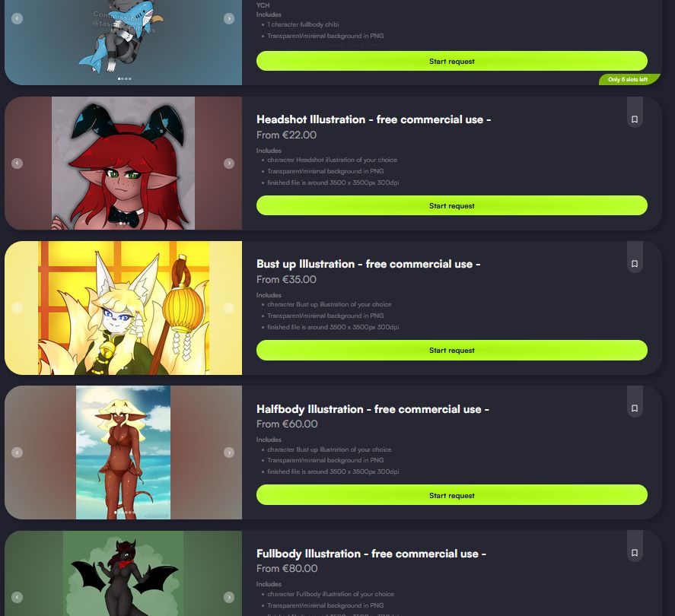The image size is (675, 616).
Task: Start request for the chibi YCH
Action: point(451,61)
